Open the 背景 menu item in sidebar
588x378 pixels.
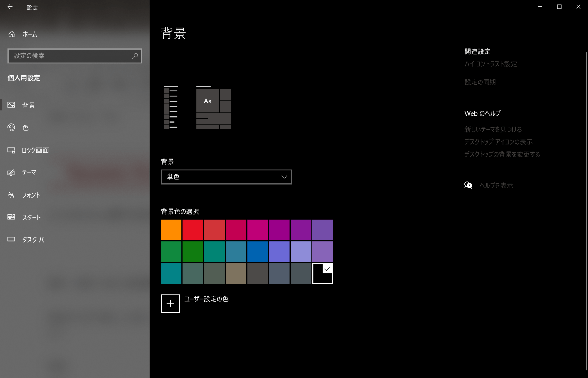point(75,105)
